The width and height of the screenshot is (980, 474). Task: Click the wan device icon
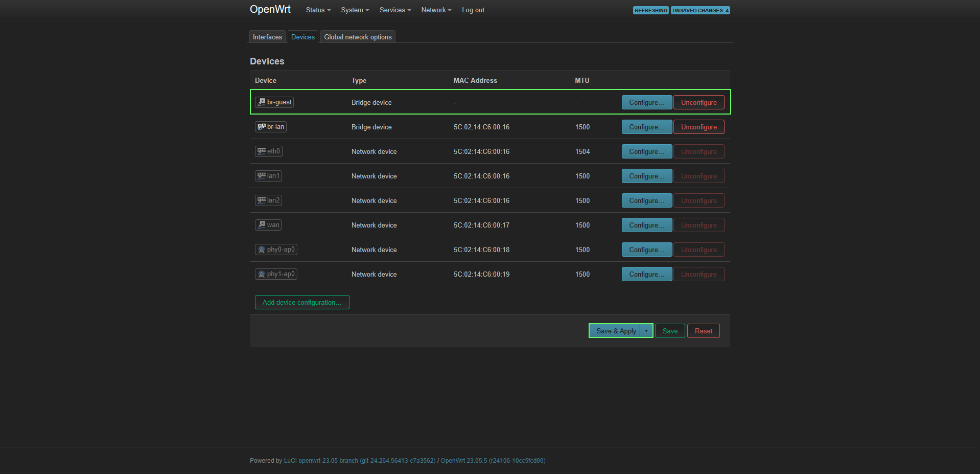[x=262, y=225]
